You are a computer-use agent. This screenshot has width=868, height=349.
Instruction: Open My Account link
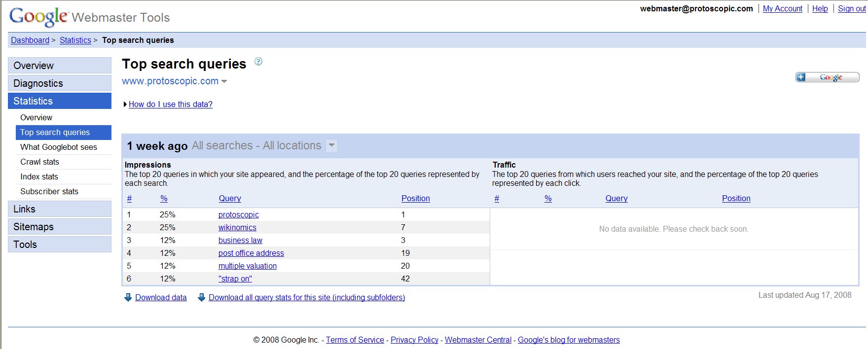(783, 8)
